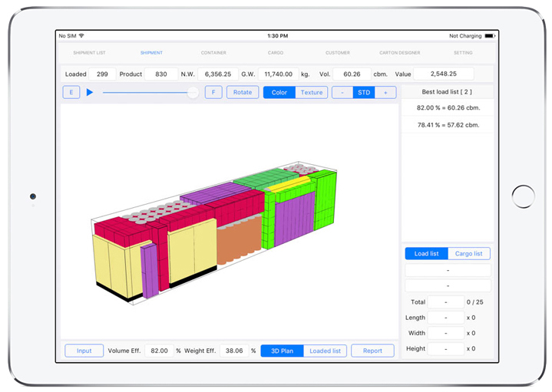552x392 pixels.
Task: Click the Input button
Action: tap(84, 351)
